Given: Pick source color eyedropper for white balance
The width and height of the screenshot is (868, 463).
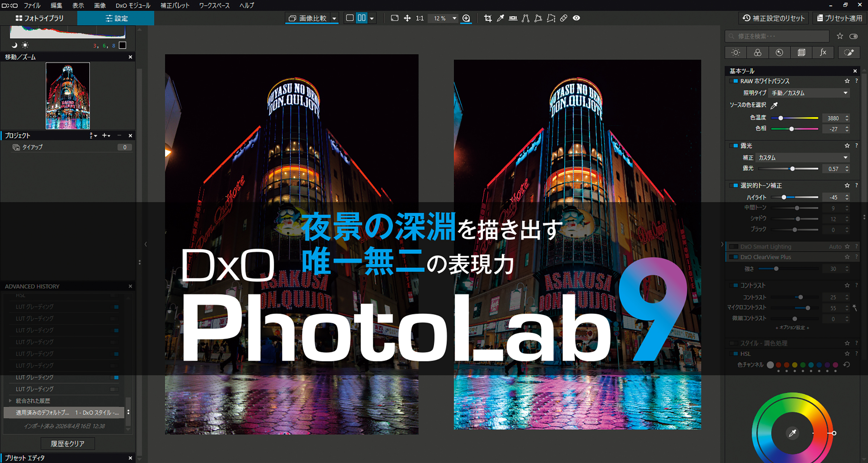Looking at the screenshot, I should click(x=774, y=105).
